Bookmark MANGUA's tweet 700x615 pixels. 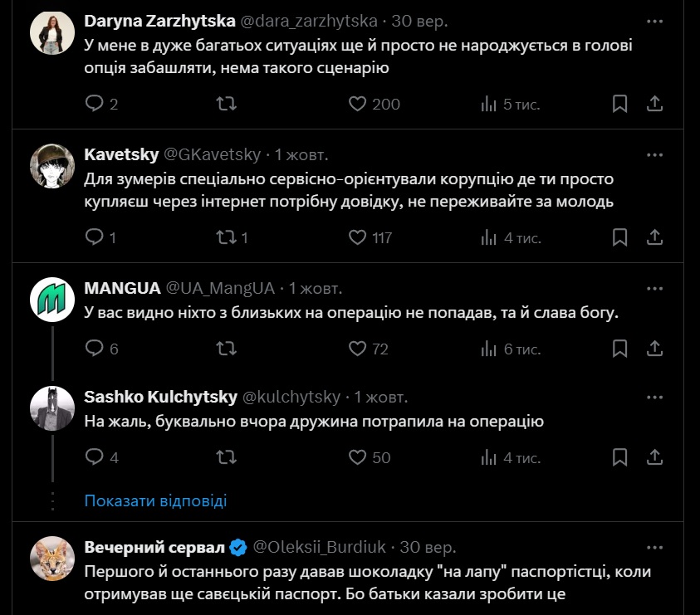tap(619, 349)
